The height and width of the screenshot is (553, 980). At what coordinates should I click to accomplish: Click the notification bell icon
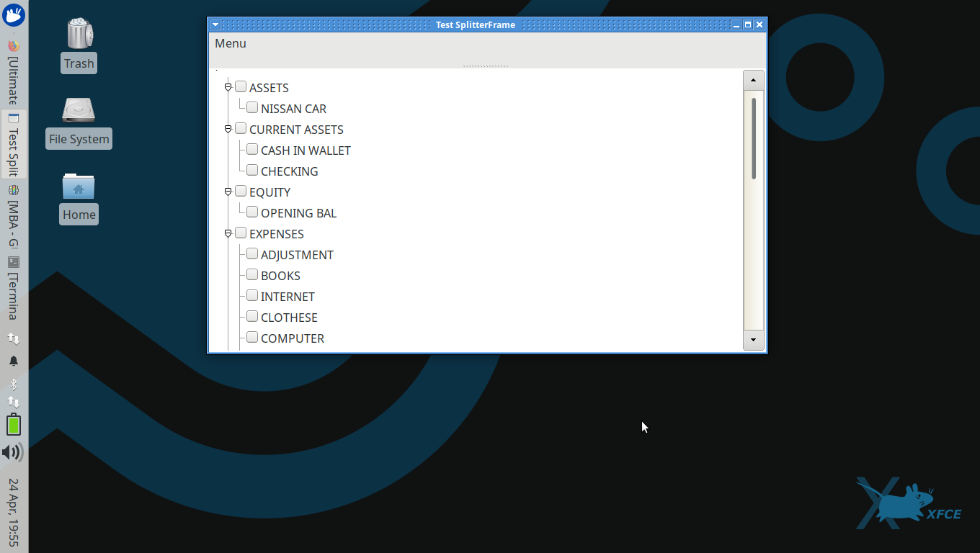pos(14,361)
